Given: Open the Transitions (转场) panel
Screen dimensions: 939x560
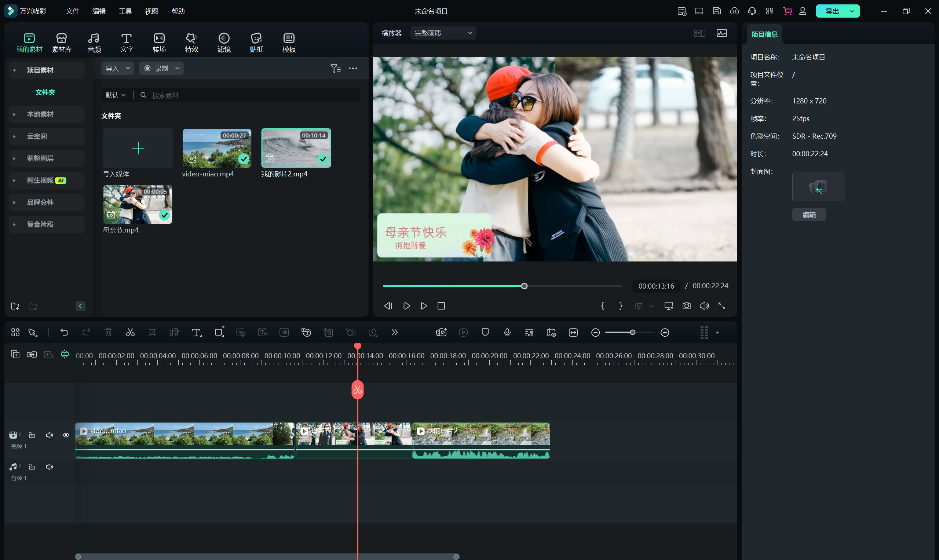Looking at the screenshot, I should click(x=159, y=42).
